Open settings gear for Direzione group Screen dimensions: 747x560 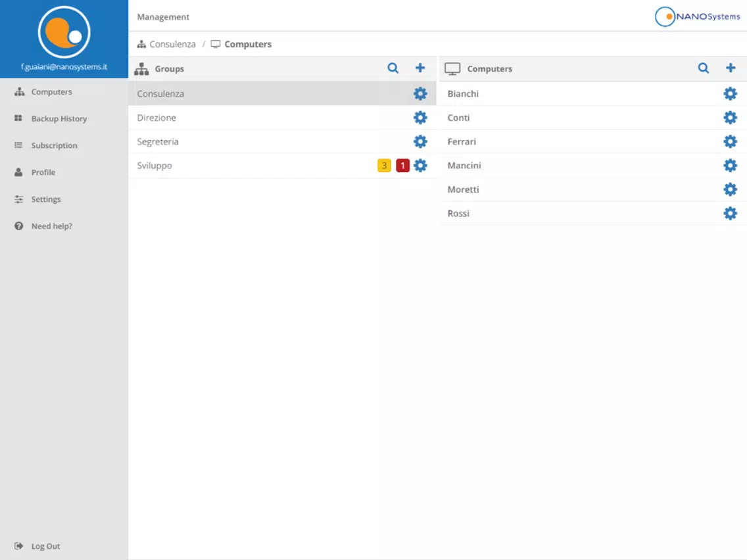420,117
